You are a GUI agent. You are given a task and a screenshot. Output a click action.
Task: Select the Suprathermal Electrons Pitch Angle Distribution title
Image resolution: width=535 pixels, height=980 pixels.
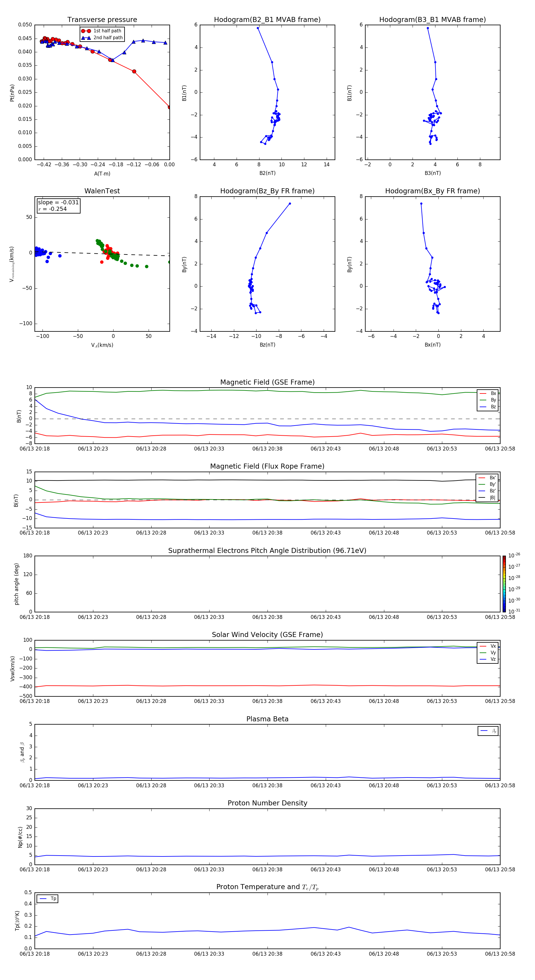click(x=267, y=551)
